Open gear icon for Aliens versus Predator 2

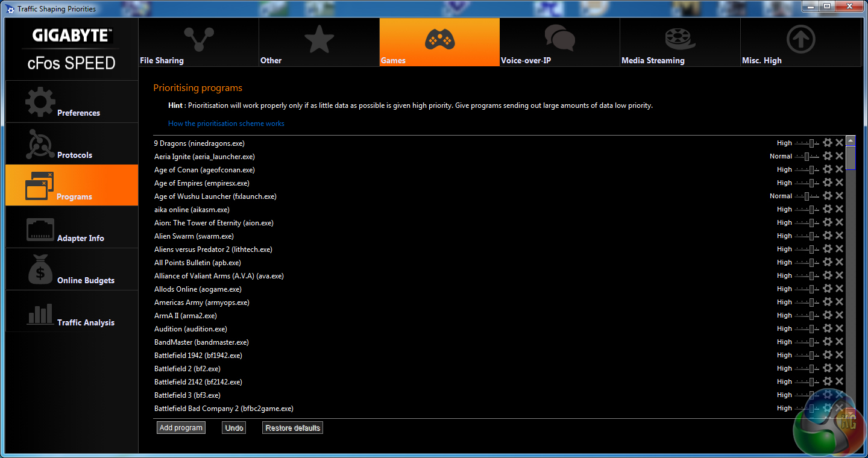[x=828, y=249]
